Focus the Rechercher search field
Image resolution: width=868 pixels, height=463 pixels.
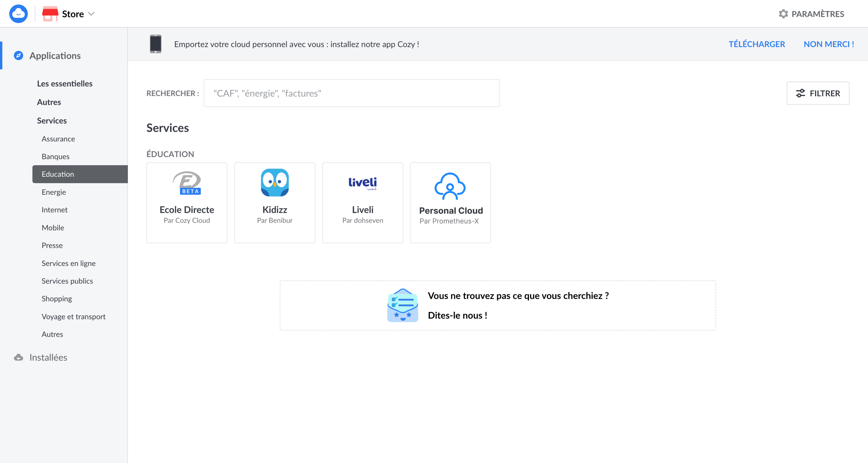[352, 93]
